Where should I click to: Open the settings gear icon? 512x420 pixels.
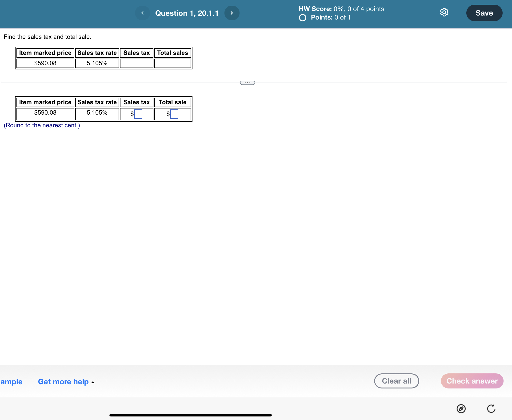pos(444,12)
